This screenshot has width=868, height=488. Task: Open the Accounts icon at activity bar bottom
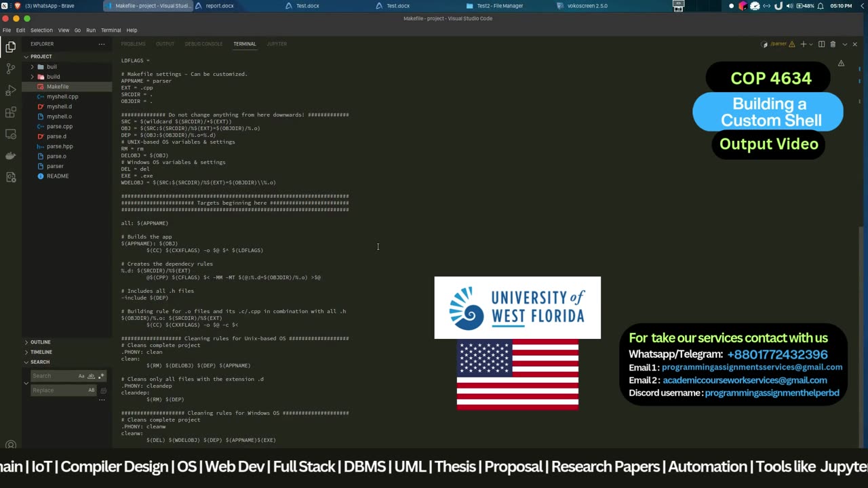(x=10, y=445)
